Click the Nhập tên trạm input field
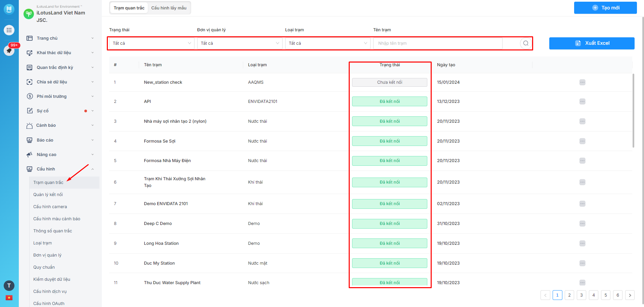Screen dimensions: 644x307 pyautogui.click(x=438, y=43)
